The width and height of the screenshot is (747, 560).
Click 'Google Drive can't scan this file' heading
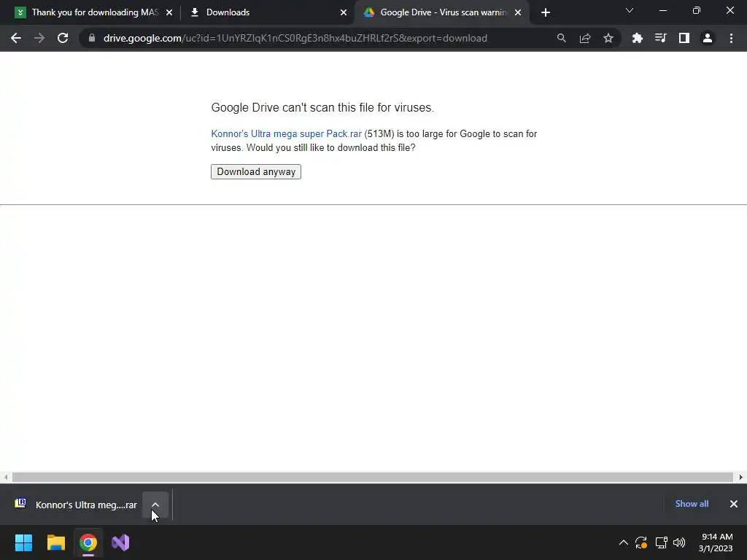coord(322,108)
